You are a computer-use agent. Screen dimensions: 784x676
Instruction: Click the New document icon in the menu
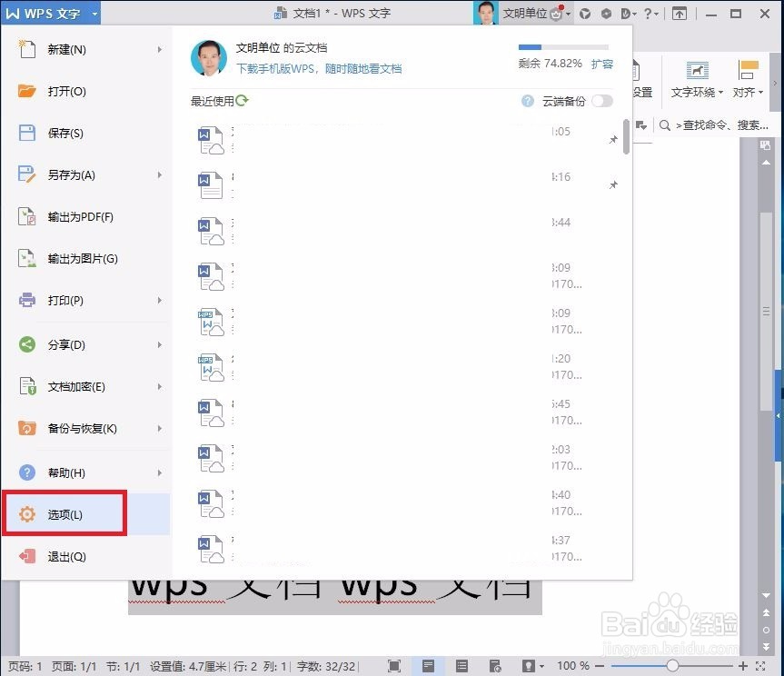click(27, 49)
